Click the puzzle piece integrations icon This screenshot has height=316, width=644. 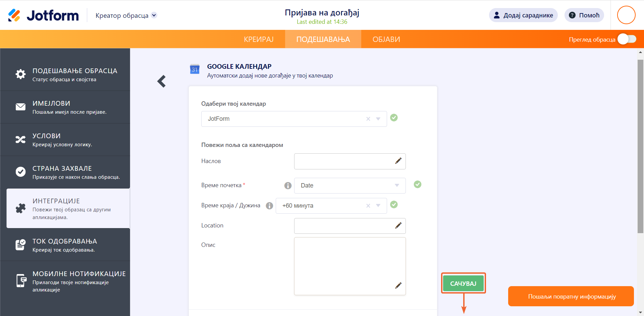click(20, 208)
